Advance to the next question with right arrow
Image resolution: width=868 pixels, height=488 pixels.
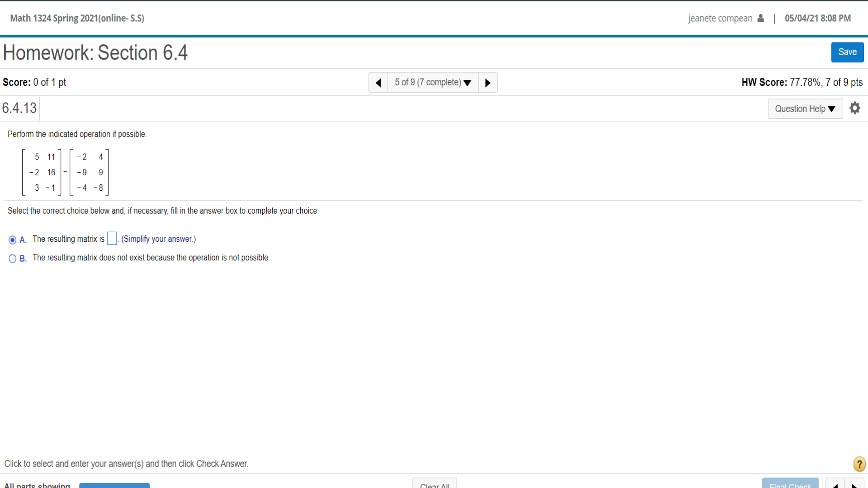pyautogui.click(x=487, y=82)
